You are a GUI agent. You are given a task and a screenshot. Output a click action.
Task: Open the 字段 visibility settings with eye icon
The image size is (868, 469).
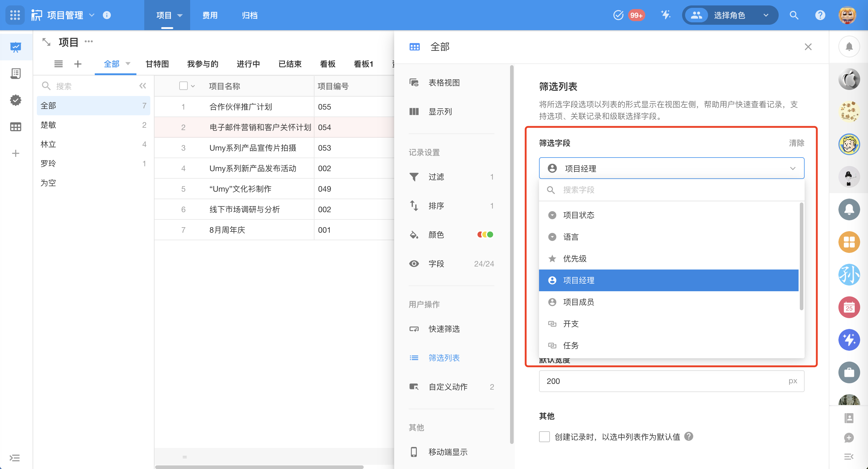(452, 264)
